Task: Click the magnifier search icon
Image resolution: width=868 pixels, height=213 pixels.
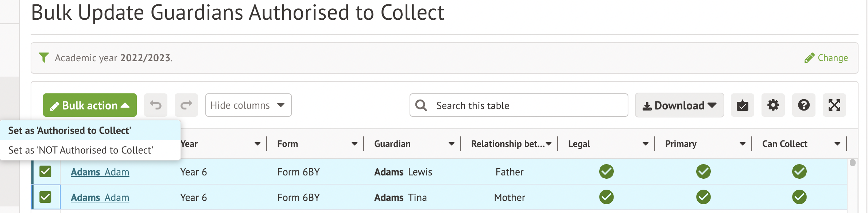Action: point(421,105)
